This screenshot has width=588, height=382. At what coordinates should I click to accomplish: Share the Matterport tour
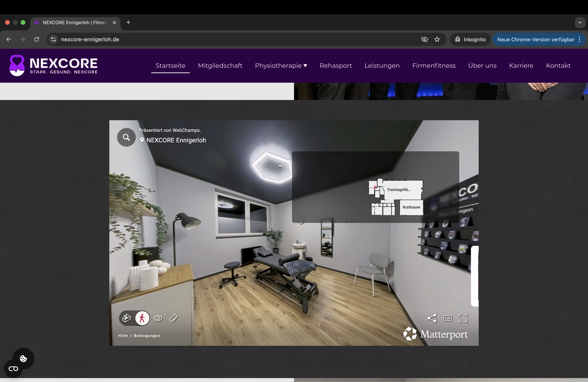[x=432, y=318]
